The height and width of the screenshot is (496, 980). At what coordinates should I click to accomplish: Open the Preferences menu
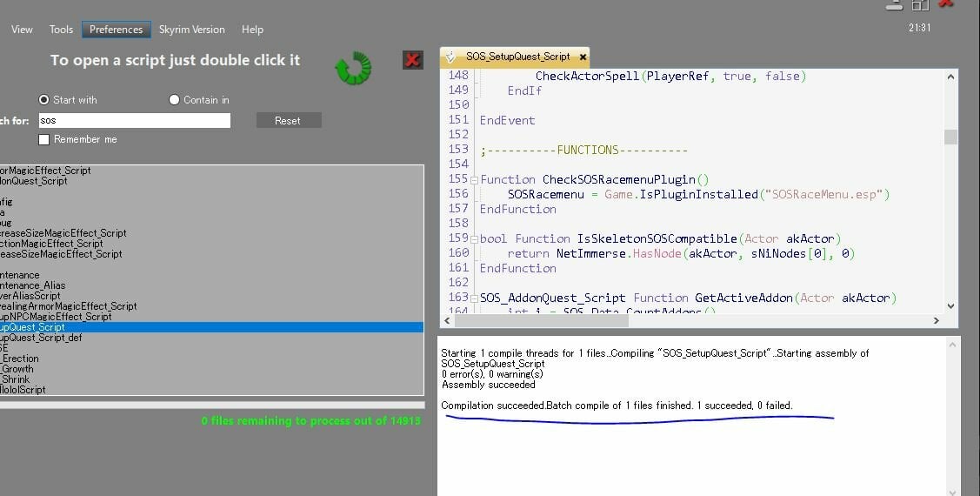(116, 30)
